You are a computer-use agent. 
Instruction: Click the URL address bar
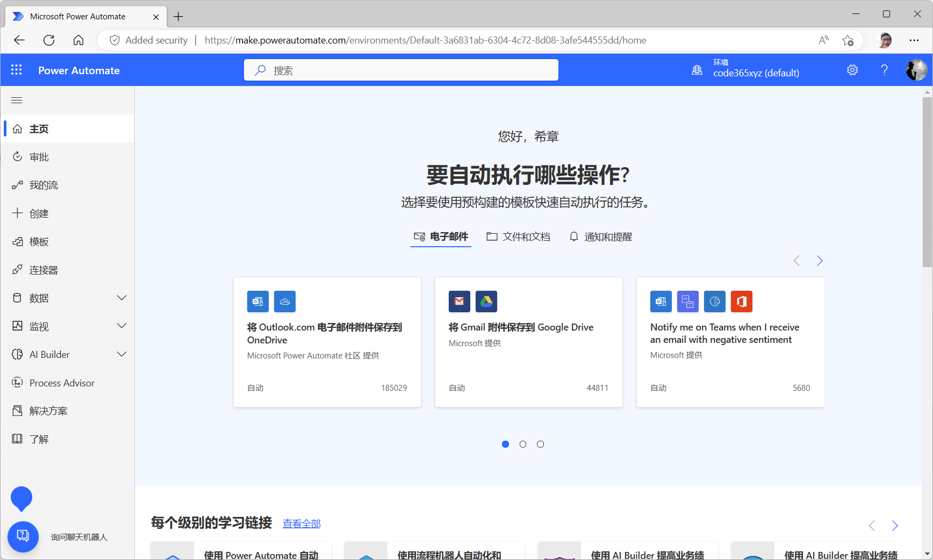425,40
